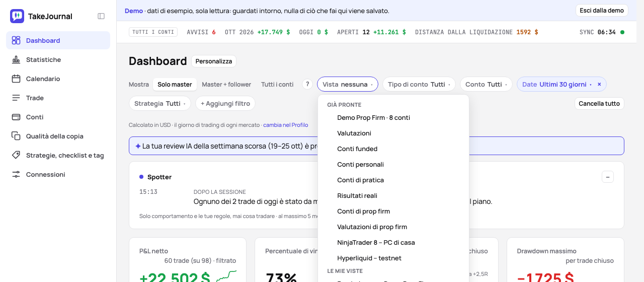Viewport: 644px width, 282px height.
Task: Choose Demo Prop Firm · 8 conti view
Action: (393, 118)
